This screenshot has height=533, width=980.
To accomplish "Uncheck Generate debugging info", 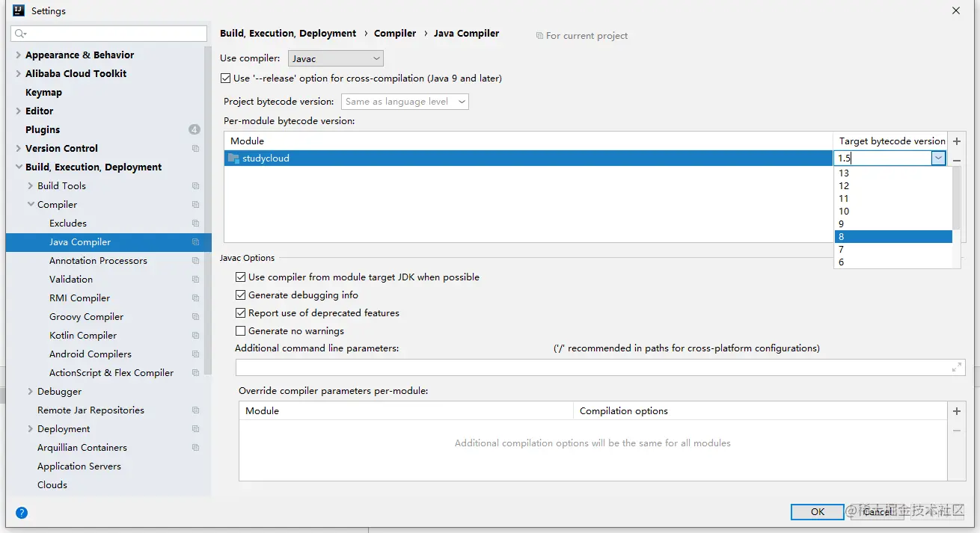I will coord(240,295).
